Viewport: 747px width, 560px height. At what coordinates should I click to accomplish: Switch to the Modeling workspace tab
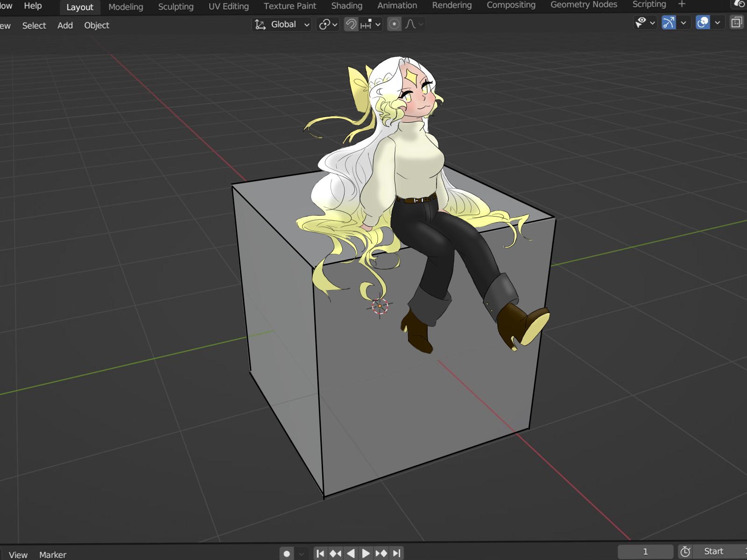click(126, 7)
